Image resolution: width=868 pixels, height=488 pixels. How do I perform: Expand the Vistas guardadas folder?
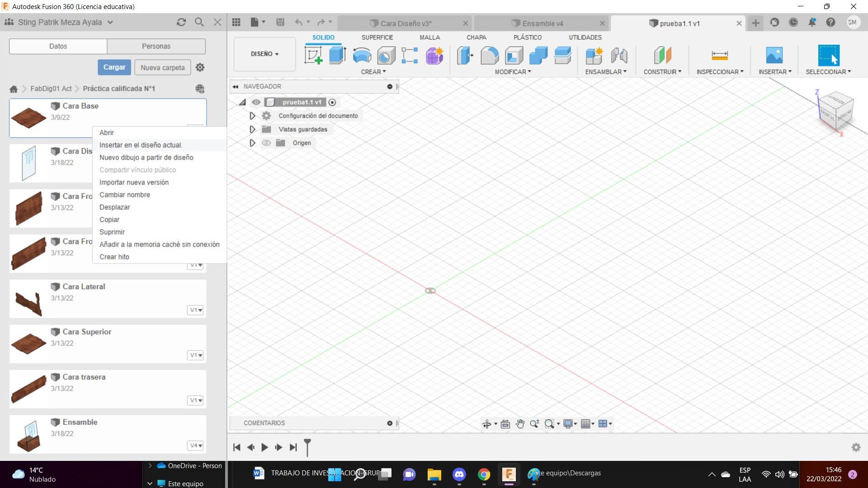pyautogui.click(x=252, y=129)
